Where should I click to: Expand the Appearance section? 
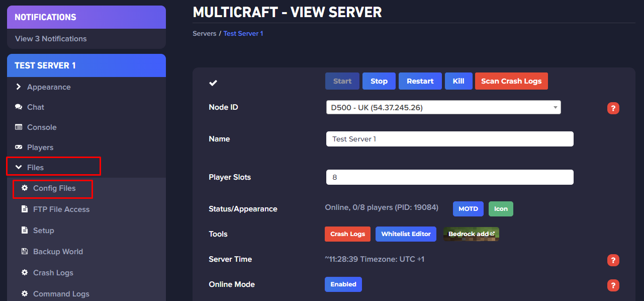click(48, 87)
